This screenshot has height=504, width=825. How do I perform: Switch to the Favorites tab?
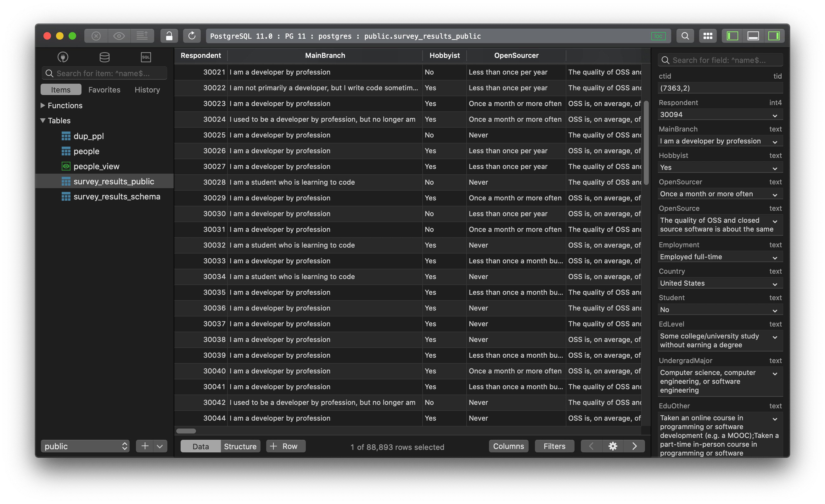click(104, 90)
